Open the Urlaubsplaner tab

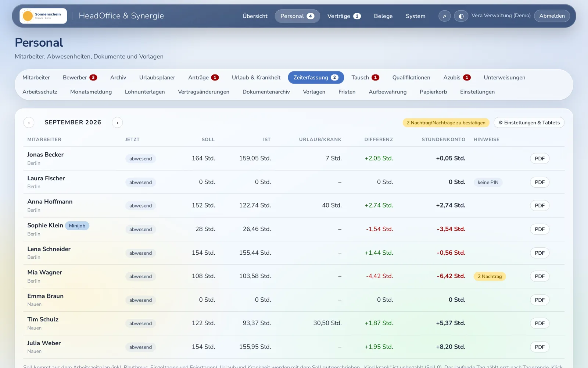coord(157,78)
